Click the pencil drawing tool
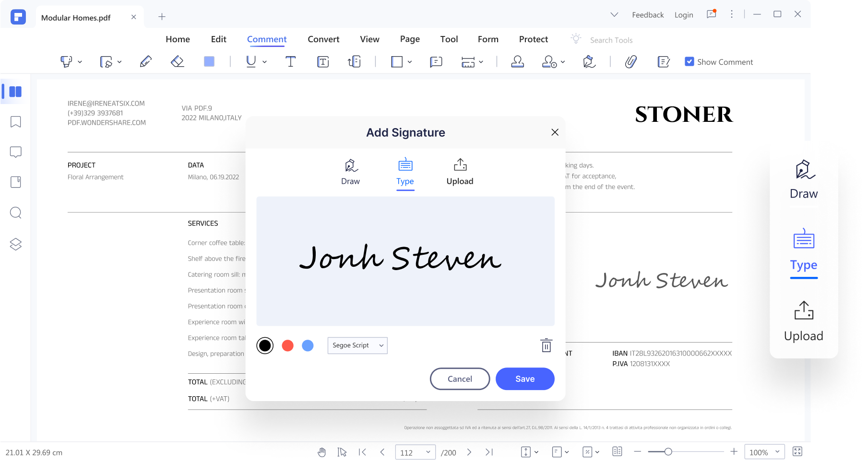Screen dimensions: 868x462 pos(145,61)
